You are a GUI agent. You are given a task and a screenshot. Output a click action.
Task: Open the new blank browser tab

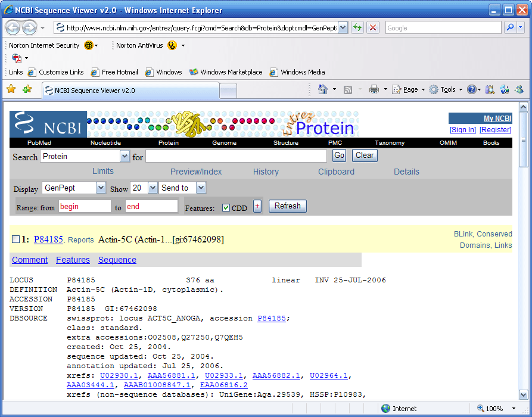(228, 91)
